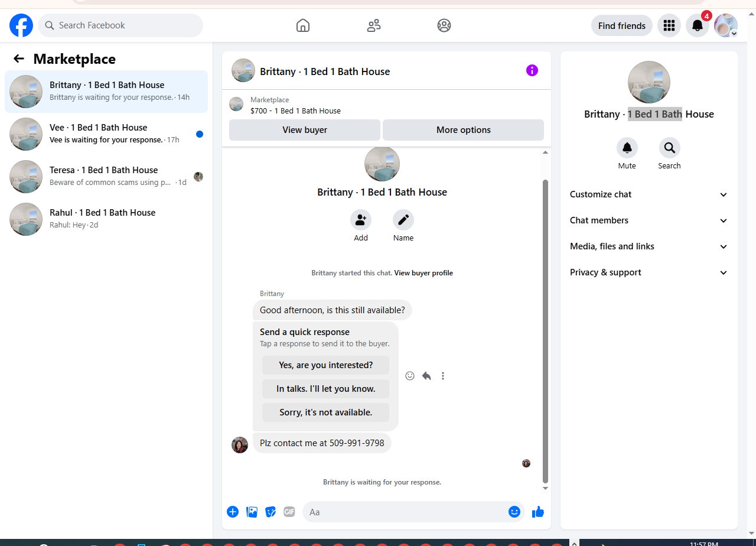This screenshot has width=756, height=546.
Task: Open emoji picker in message box
Action: [514, 512]
